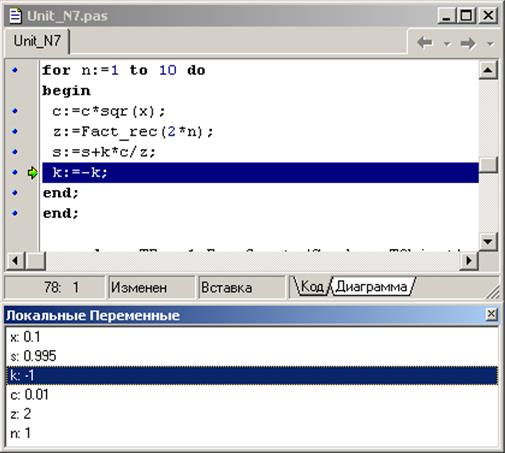The width and height of the screenshot is (505, 453).
Task: Click gutter dot beside the for n:=1 line
Action: 15,70
